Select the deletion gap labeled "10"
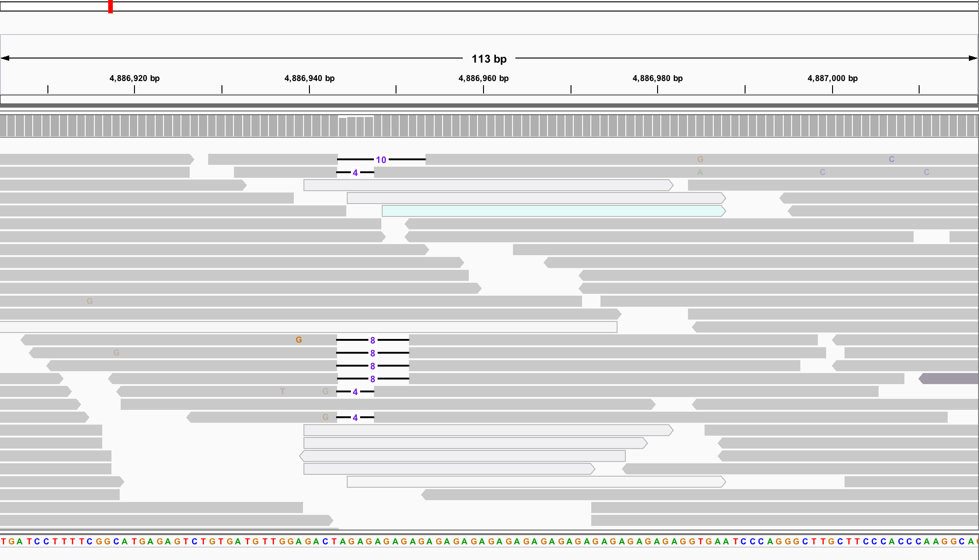This screenshot has width=979, height=560. pos(381,159)
